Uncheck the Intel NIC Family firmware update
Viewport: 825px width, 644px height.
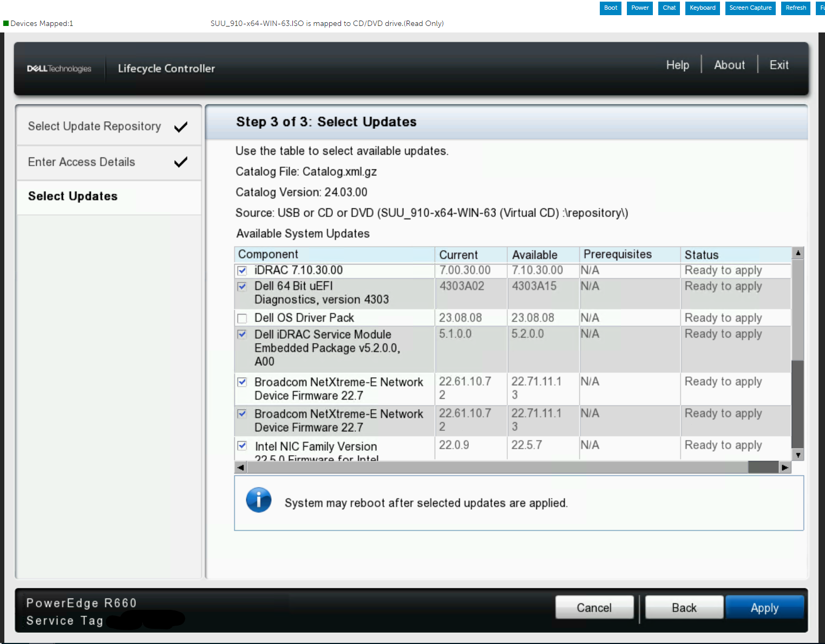(242, 446)
